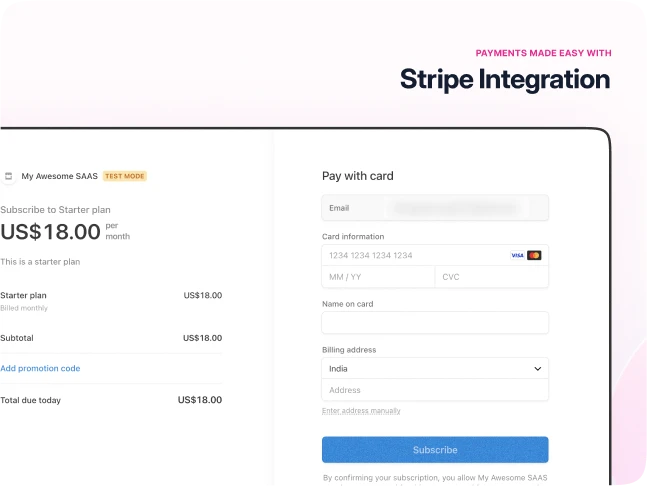
Task: Click the CVC input field
Action: click(491, 277)
